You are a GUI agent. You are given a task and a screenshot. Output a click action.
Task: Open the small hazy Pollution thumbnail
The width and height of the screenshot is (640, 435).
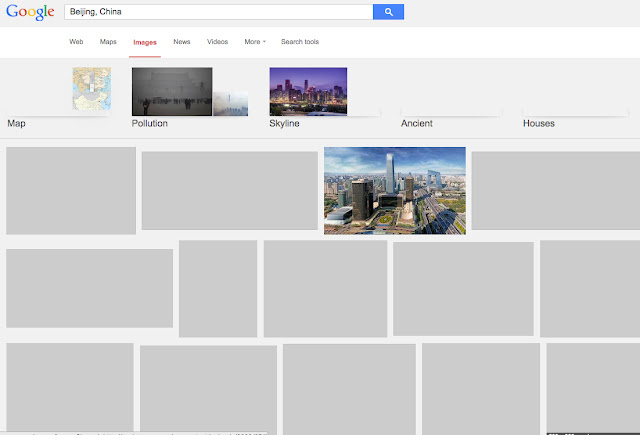coord(231,104)
